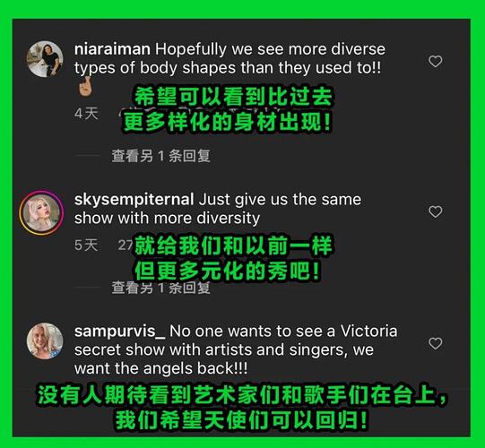This screenshot has height=448, width=485.
Task: Click the green caption 就给我们和以前一样
Action: 233,246
